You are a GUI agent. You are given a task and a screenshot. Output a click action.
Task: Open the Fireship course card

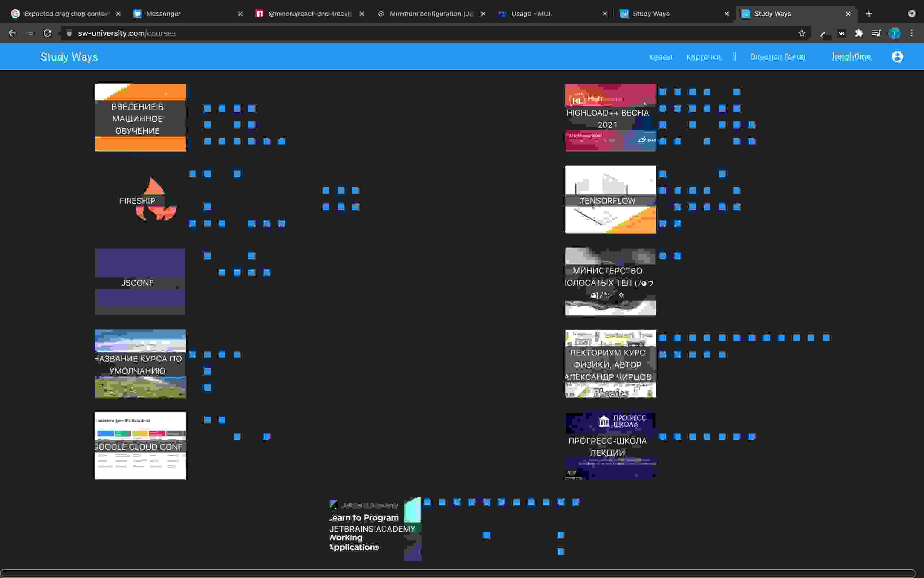pyautogui.click(x=140, y=200)
